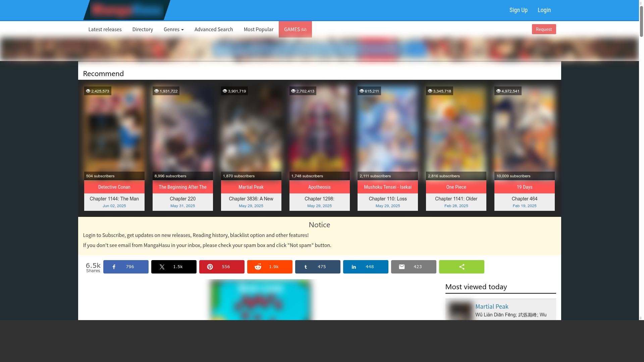Expand the Genres dropdown
This screenshot has height=362, width=644.
click(173, 29)
